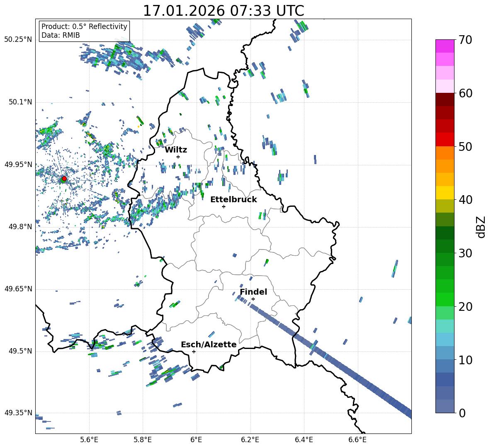Click the dark green 30 dBZ colorbar segment
The image size is (491, 448).
pos(445,246)
